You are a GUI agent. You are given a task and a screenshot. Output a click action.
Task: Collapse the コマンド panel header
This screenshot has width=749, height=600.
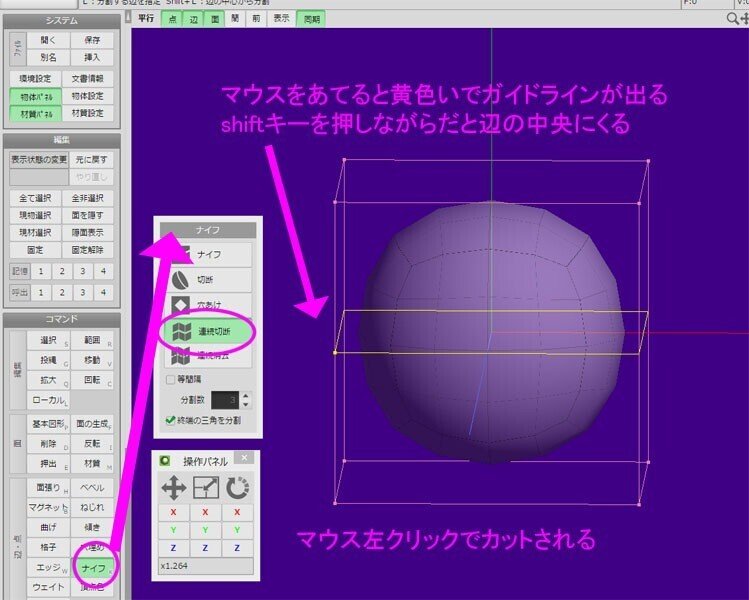[62, 319]
